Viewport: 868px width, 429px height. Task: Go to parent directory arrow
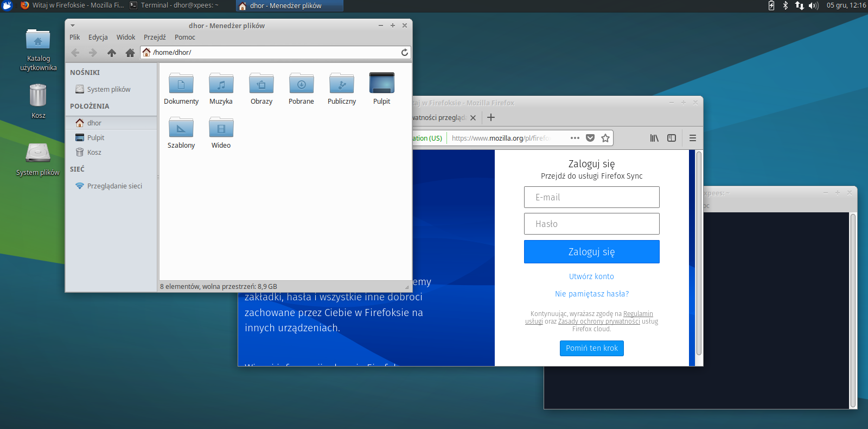point(112,53)
